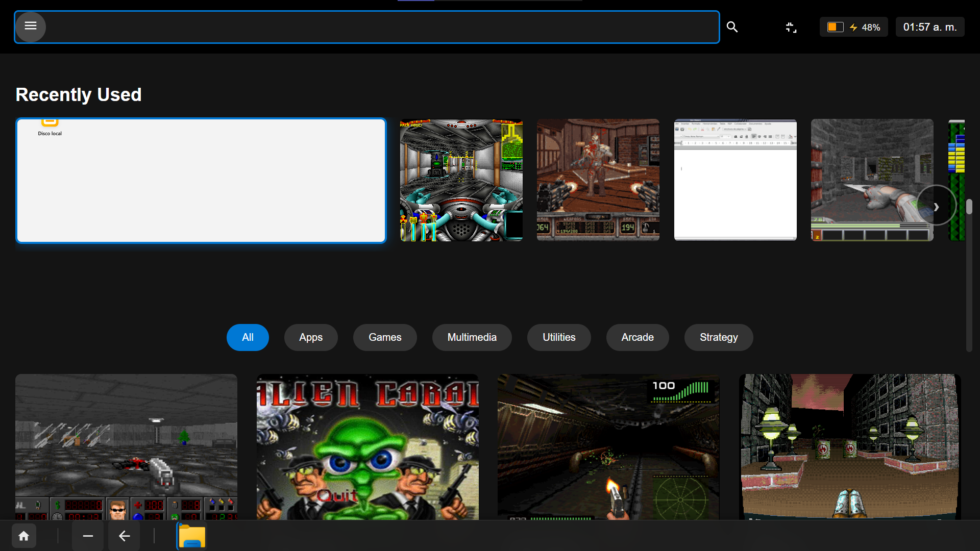This screenshot has width=980, height=551.
Task: Show the Multimedia category
Action: [x=472, y=337]
